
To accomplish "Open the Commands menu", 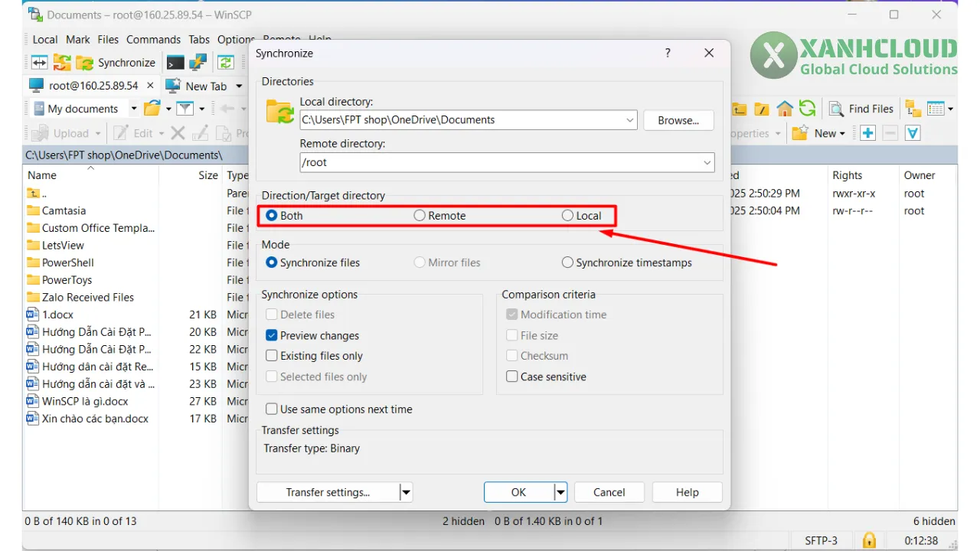I will tap(153, 40).
